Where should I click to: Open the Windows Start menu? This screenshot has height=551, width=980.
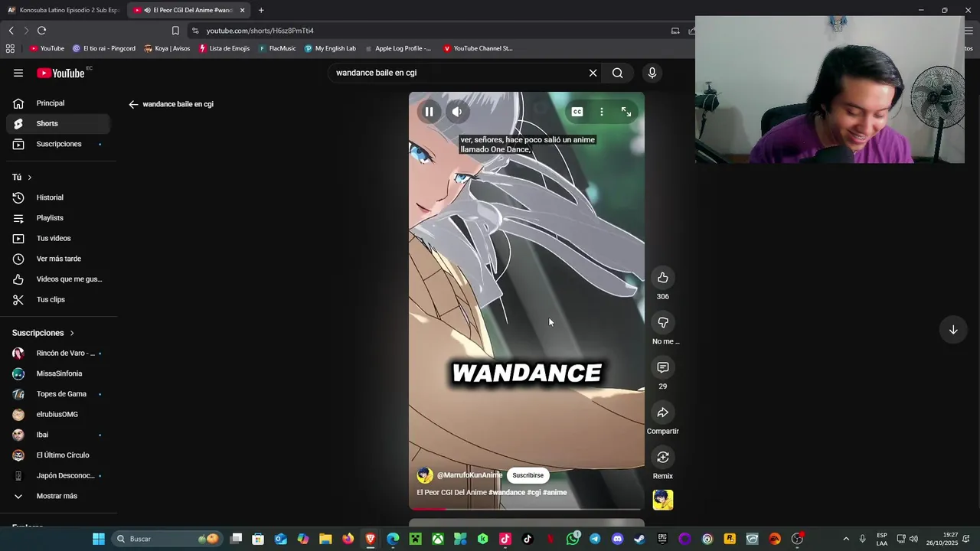tap(99, 539)
